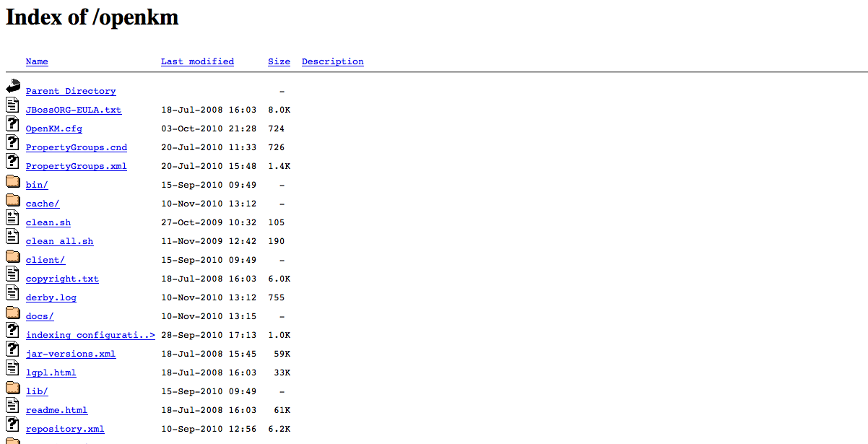868x444 pixels.
Task: Go up via the Parent Directory link
Action: point(71,91)
